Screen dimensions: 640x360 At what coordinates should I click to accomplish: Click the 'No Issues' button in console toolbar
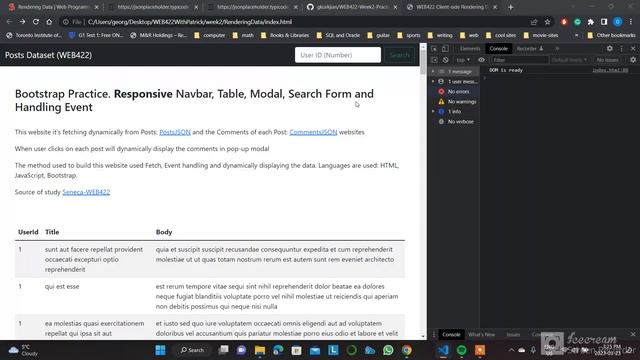tap(607, 60)
